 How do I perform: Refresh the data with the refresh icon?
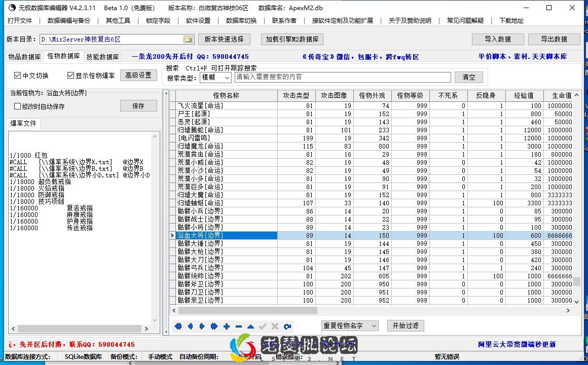[287, 326]
